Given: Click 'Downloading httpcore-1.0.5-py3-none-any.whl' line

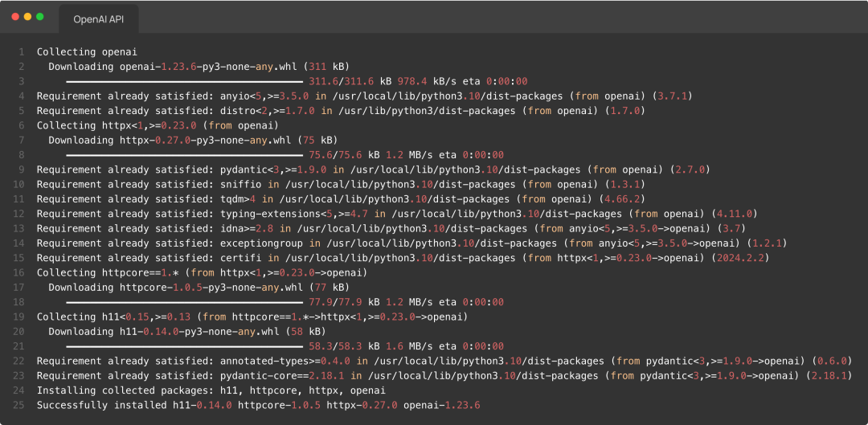Looking at the screenshot, I should point(199,287).
